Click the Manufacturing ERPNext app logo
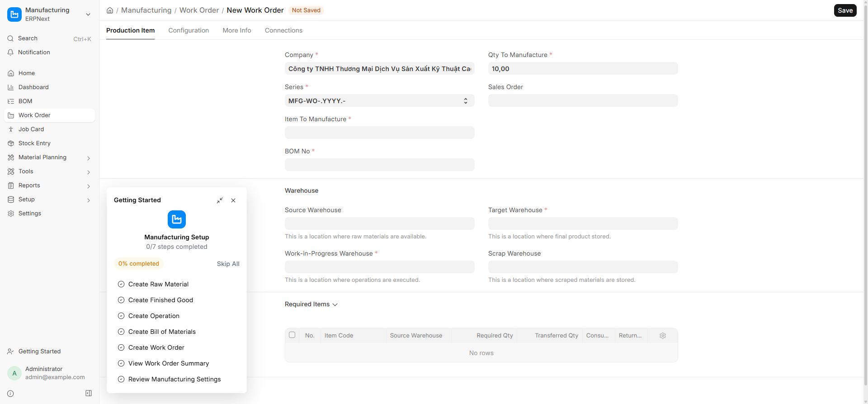 14,14
